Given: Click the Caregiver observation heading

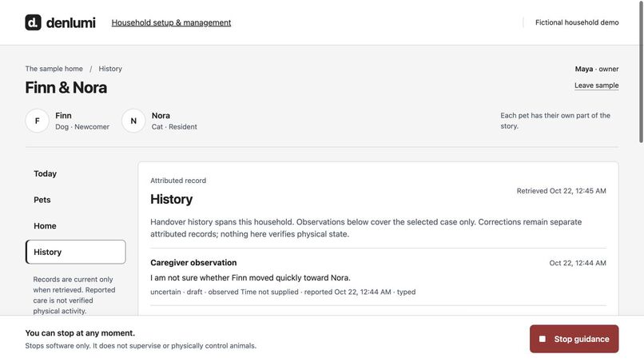Looking at the screenshot, I should pyautogui.click(x=193, y=263).
